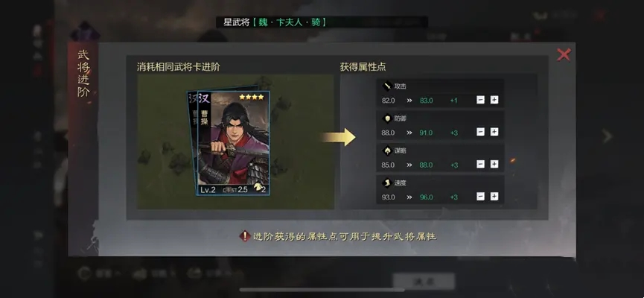Click the boot icon beside 速度

point(387,183)
